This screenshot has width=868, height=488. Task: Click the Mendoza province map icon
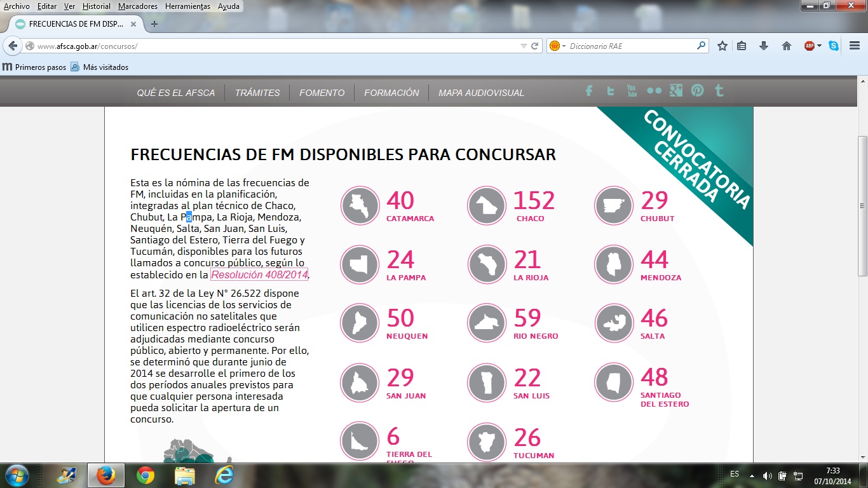point(614,264)
